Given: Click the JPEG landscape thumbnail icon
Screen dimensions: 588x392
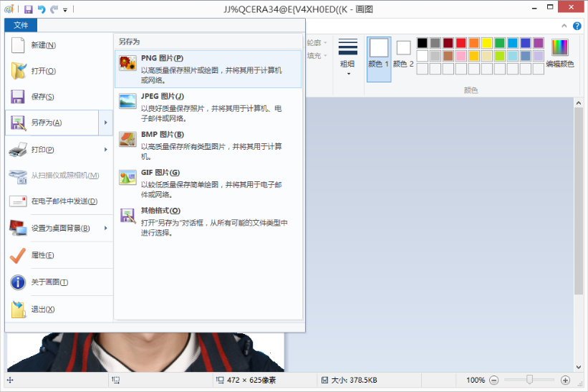Looking at the screenshot, I should pos(127,101).
